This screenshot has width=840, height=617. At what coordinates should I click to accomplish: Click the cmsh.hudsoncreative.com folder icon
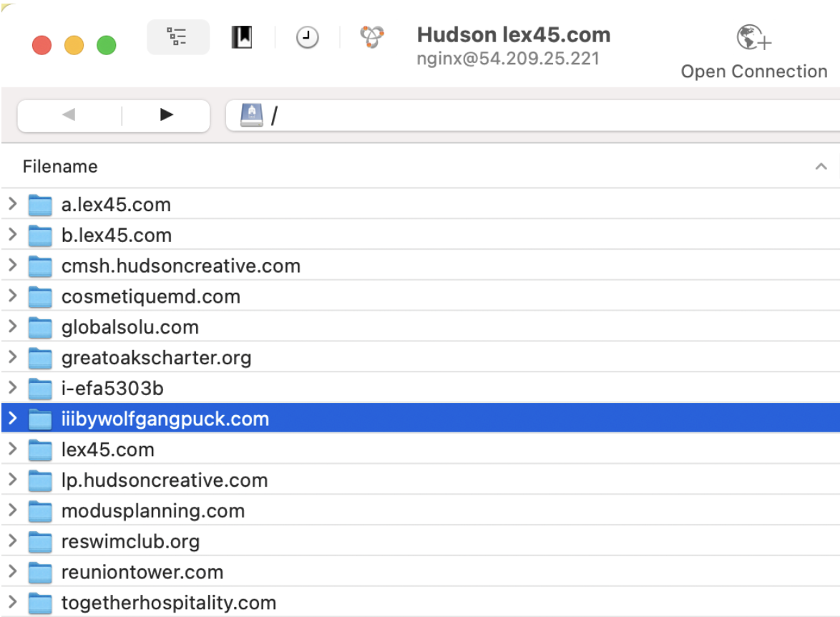(x=40, y=266)
